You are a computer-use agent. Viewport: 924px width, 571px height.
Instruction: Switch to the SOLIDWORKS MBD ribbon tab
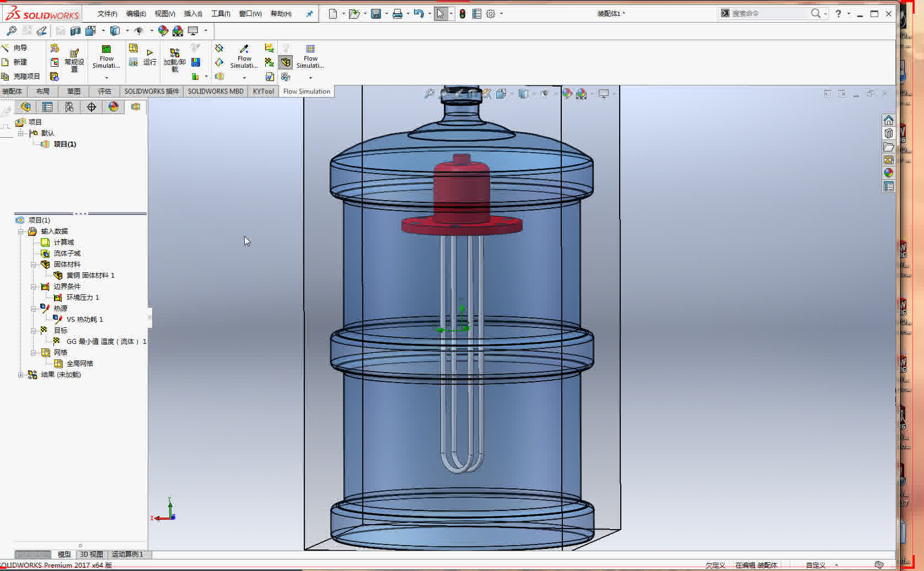click(216, 91)
